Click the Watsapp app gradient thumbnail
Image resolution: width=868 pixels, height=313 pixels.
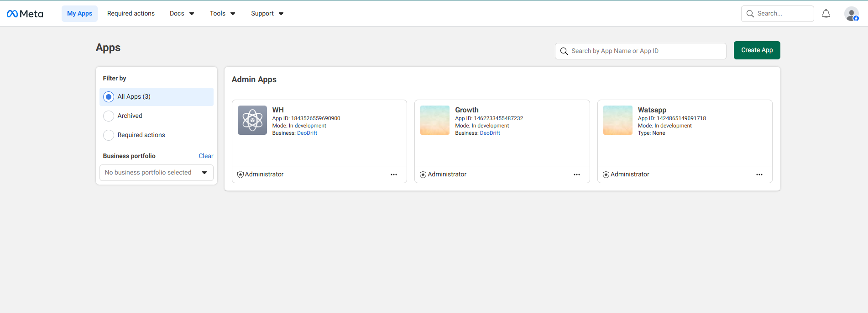pyautogui.click(x=618, y=120)
